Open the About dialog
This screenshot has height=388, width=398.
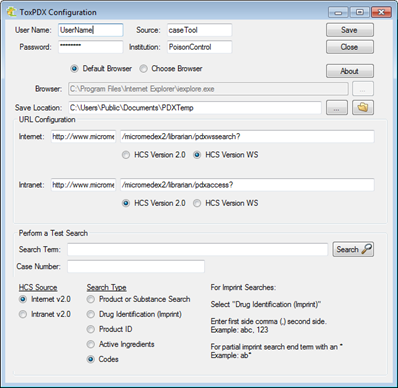350,71
